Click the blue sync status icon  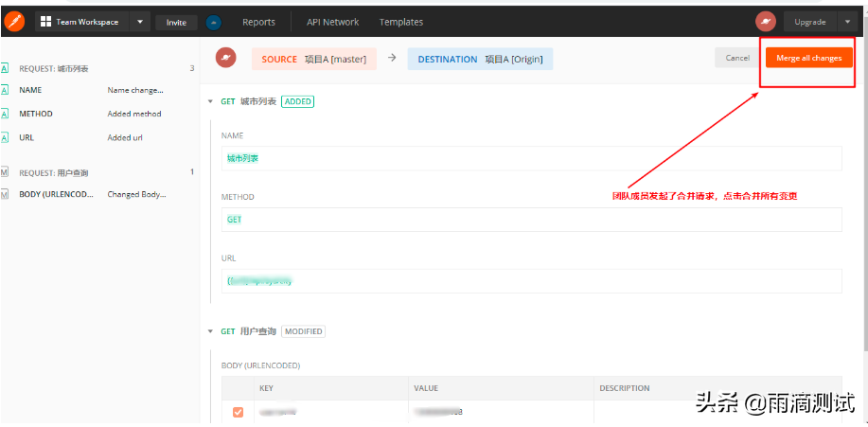pyautogui.click(x=213, y=22)
